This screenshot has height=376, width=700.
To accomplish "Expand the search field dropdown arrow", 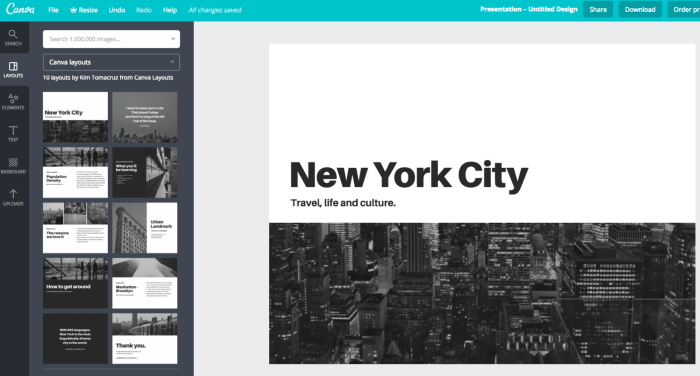I will pos(173,39).
